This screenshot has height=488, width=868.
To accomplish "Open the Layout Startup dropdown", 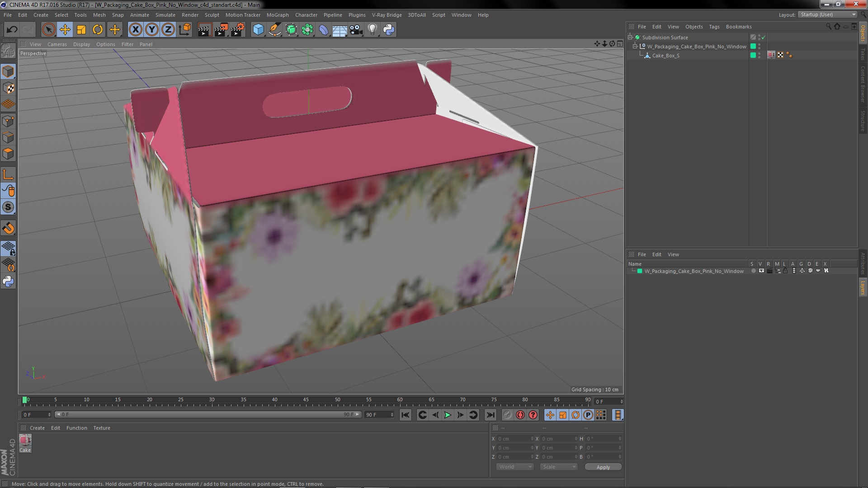I will point(827,15).
